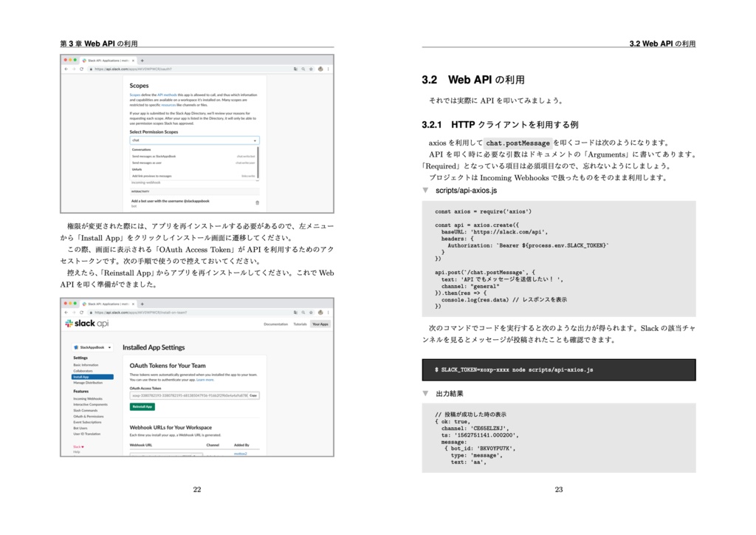Open the Documentation menu item
756x535 pixels.
point(275,324)
